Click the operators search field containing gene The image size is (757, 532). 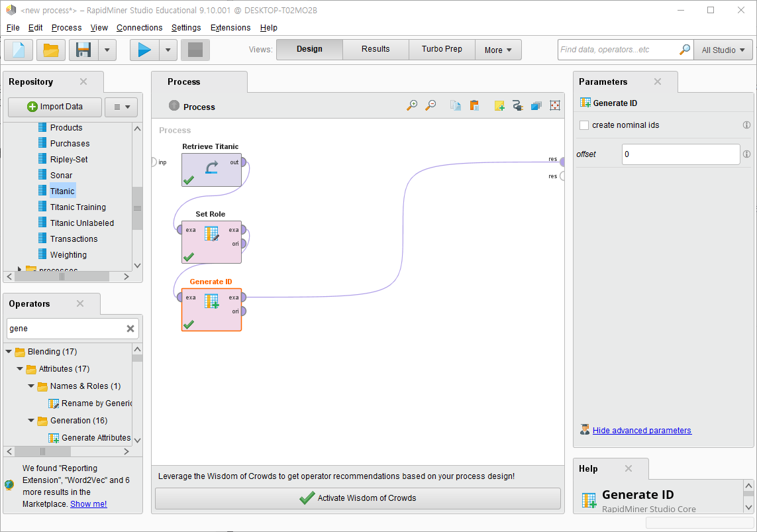[x=66, y=328]
